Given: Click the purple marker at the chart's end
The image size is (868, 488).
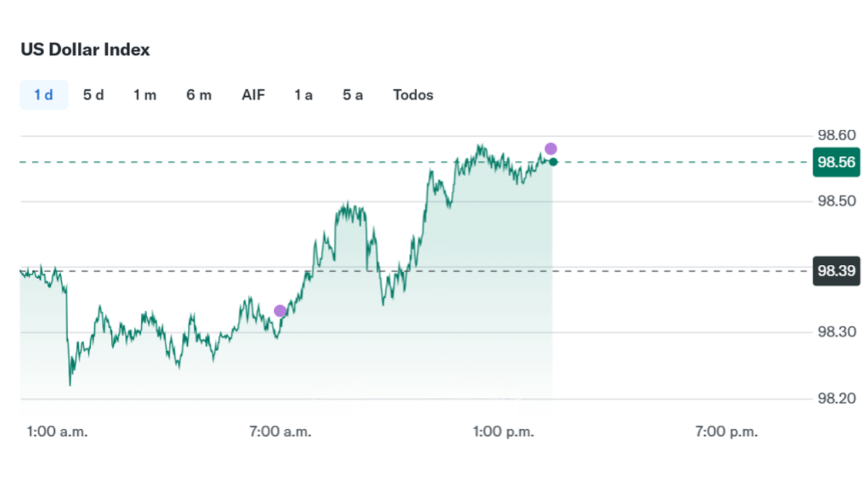Looking at the screenshot, I should (x=551, y=149).
